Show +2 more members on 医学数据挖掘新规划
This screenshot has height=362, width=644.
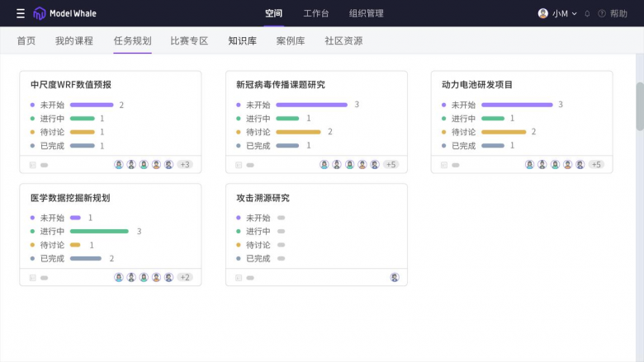[184, 278]
